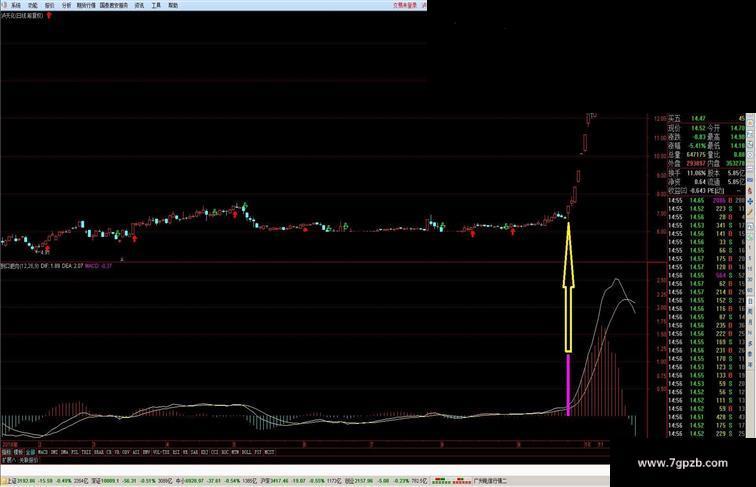Click the red arrow icon beside the chart title
This screenshot has width=756, height=487.
pos(49,16)
